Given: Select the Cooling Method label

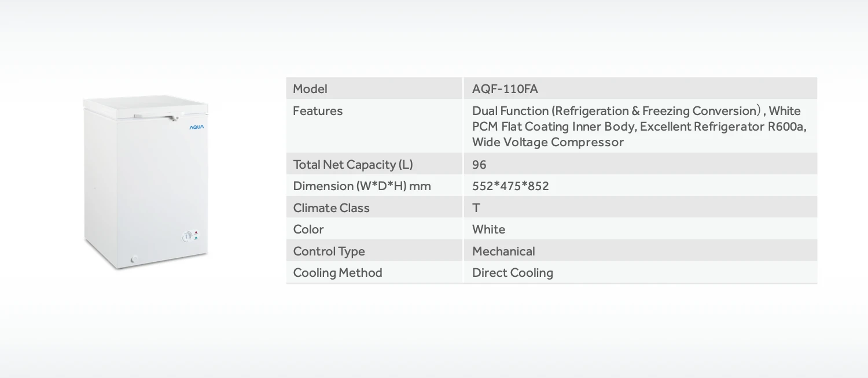Looking at the screenshot, I should tap(337, 273).
